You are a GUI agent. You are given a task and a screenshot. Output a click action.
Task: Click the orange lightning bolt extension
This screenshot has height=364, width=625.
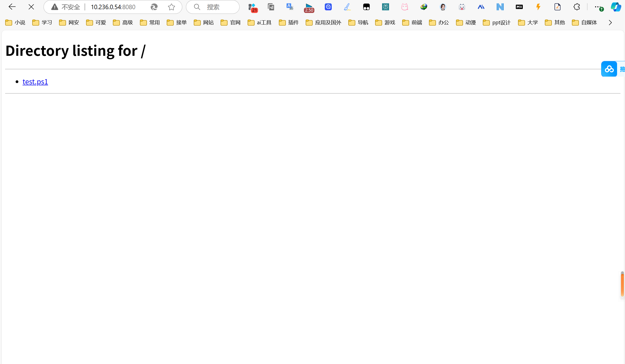[x=538, y=7]
